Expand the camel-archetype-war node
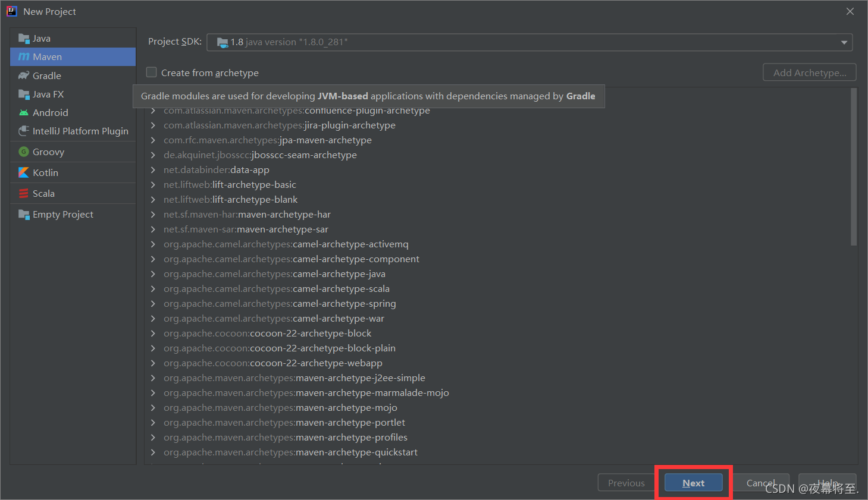The width and height of the screenshot is (868, 500). pos(153,318)
